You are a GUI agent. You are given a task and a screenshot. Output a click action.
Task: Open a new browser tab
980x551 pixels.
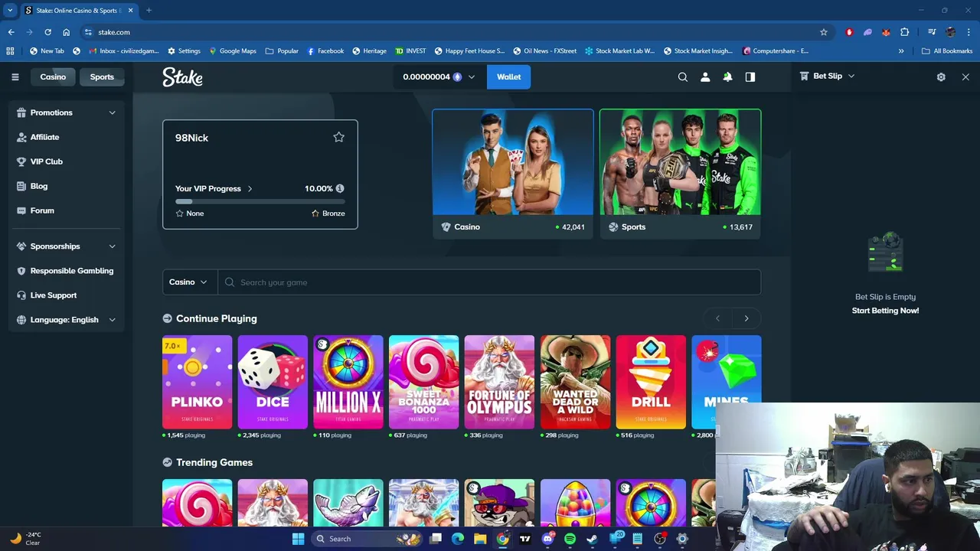pyautogui.click(x=149, y=10)
